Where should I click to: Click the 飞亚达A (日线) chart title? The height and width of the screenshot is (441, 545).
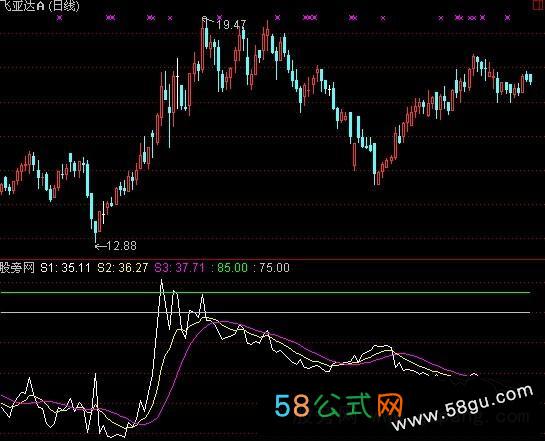40,6
